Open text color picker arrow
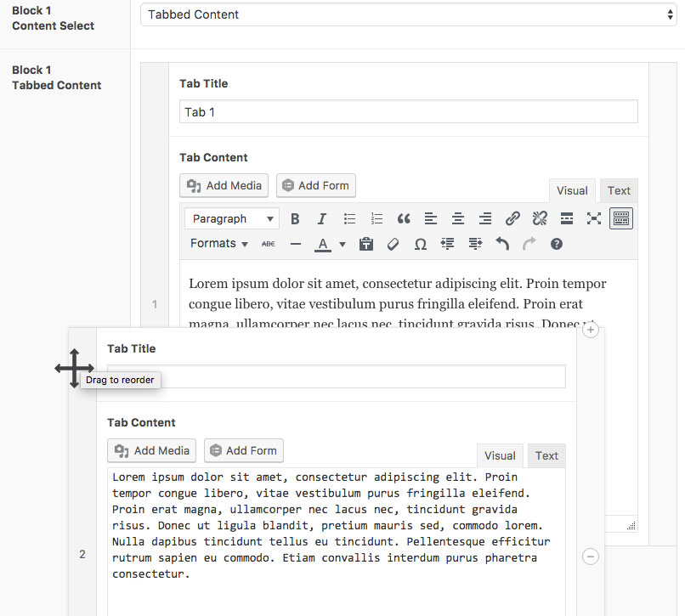The image size is (685, 616). [x=342, y=244]
